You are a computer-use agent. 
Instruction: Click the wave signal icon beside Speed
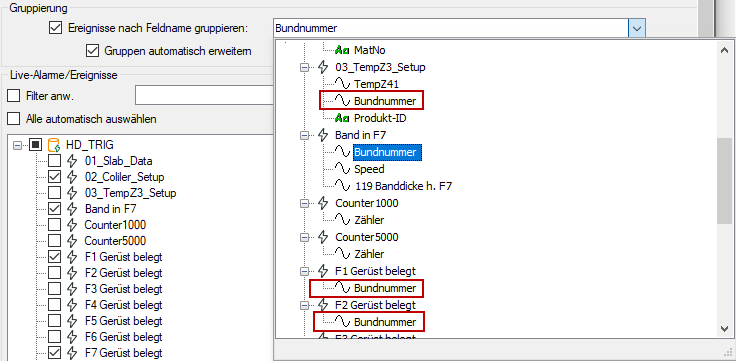coord(343,169)
